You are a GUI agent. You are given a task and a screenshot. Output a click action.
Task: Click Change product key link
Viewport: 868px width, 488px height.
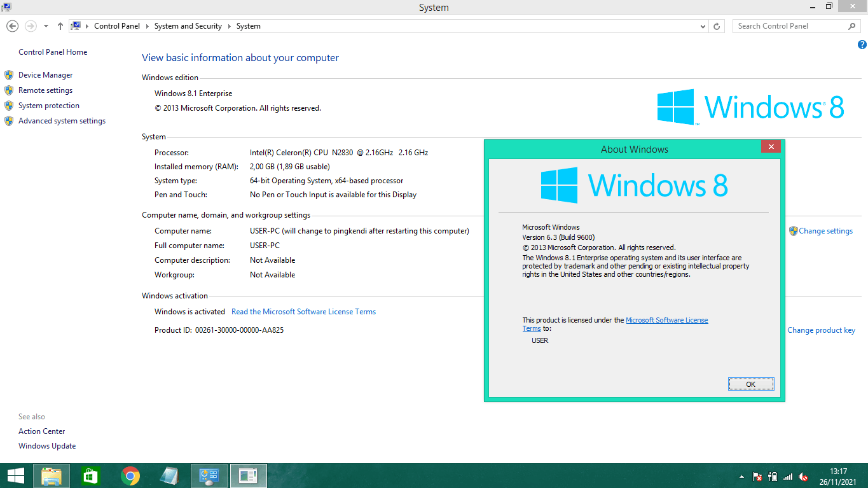click(x=821, y=330)
